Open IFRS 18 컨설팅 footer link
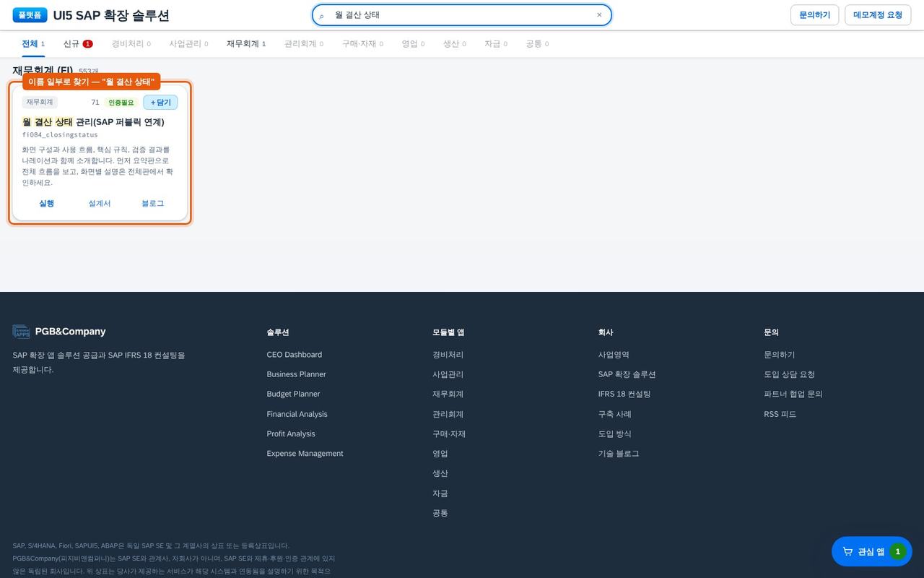The image size is (924, 578). 624,394
